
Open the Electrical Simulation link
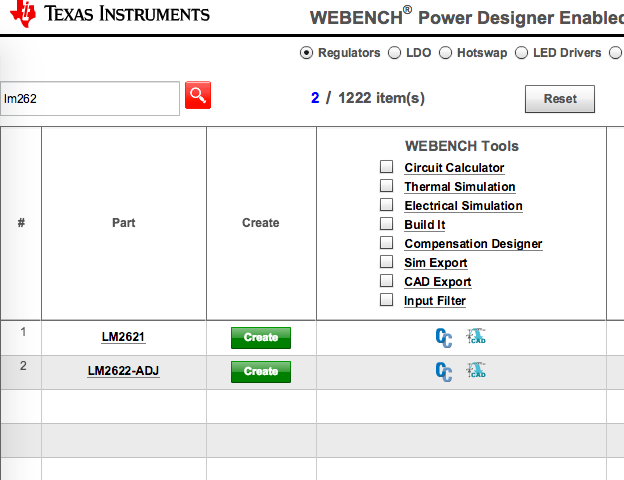coord(464,206)
